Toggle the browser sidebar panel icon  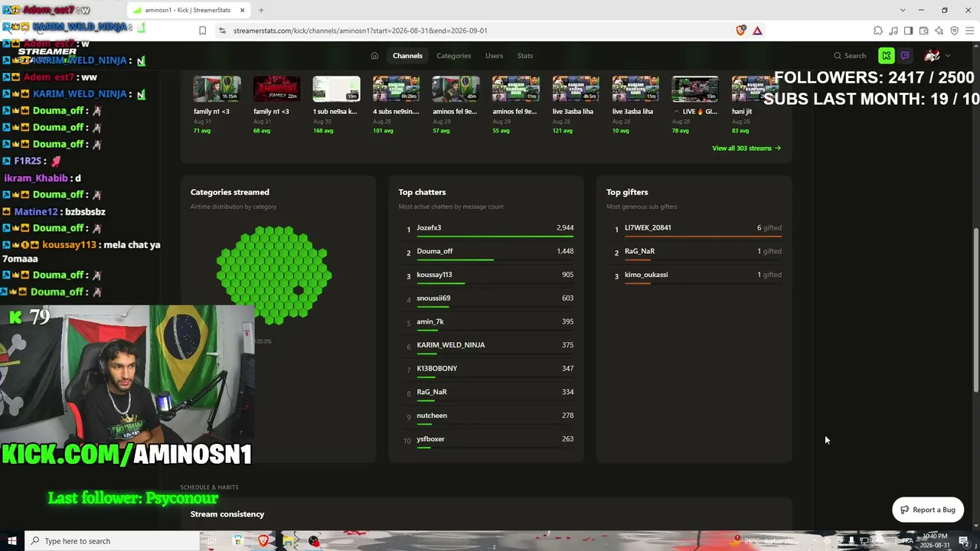908,31
